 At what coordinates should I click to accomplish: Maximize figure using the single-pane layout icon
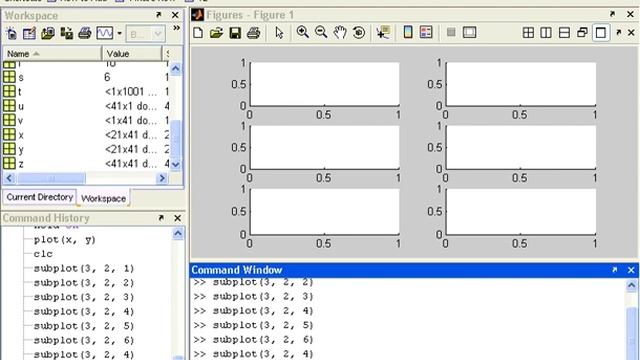coord(601,33)
